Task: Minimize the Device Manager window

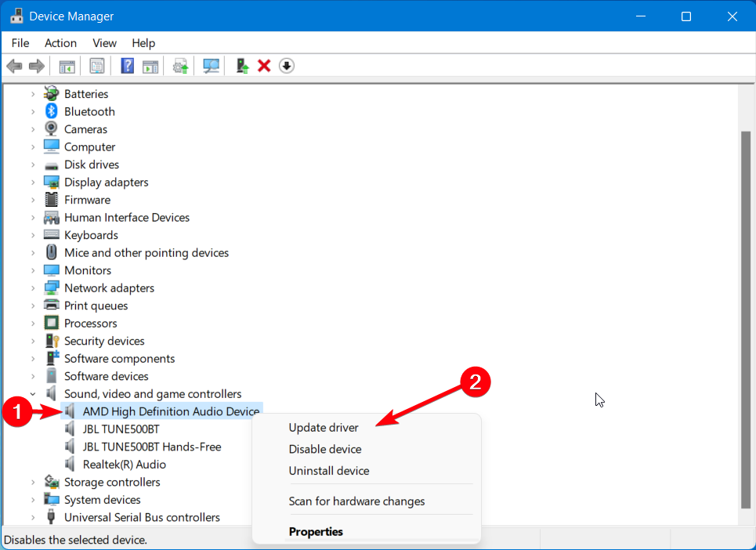Action: pyautogui.click(x=641, y=16)
